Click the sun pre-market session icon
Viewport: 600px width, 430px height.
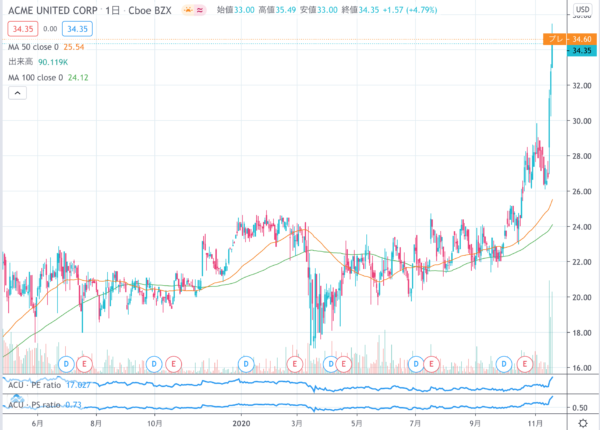click(188, 10)
